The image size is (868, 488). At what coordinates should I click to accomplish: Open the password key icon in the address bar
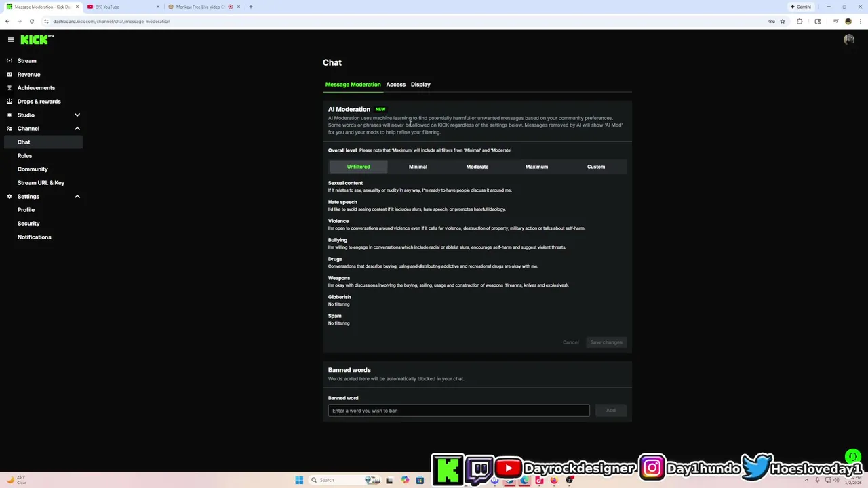coord(772,21)
